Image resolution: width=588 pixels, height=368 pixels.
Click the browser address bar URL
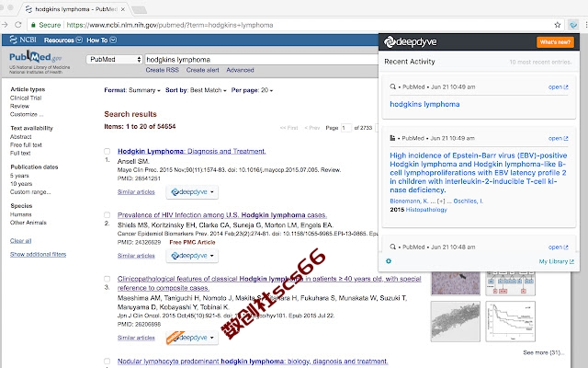click(x=170, y=25)
